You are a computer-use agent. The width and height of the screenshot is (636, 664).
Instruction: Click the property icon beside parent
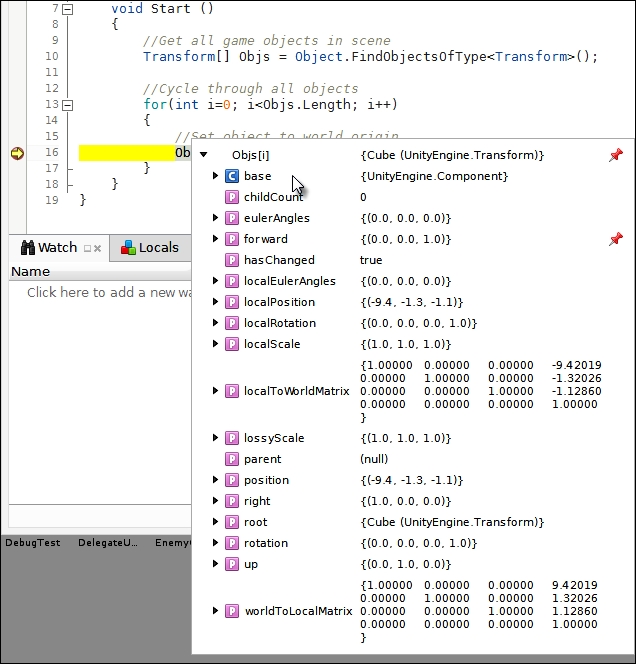[x=232, y=459]
